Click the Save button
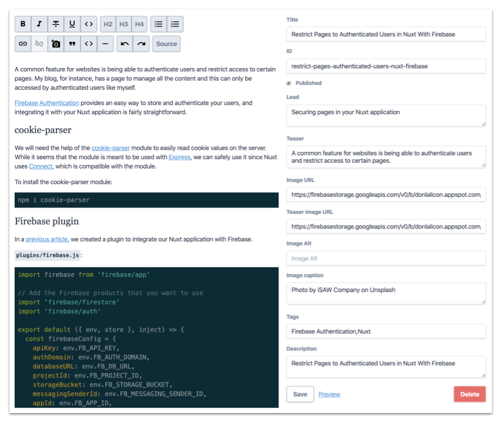 pos(300,394)
